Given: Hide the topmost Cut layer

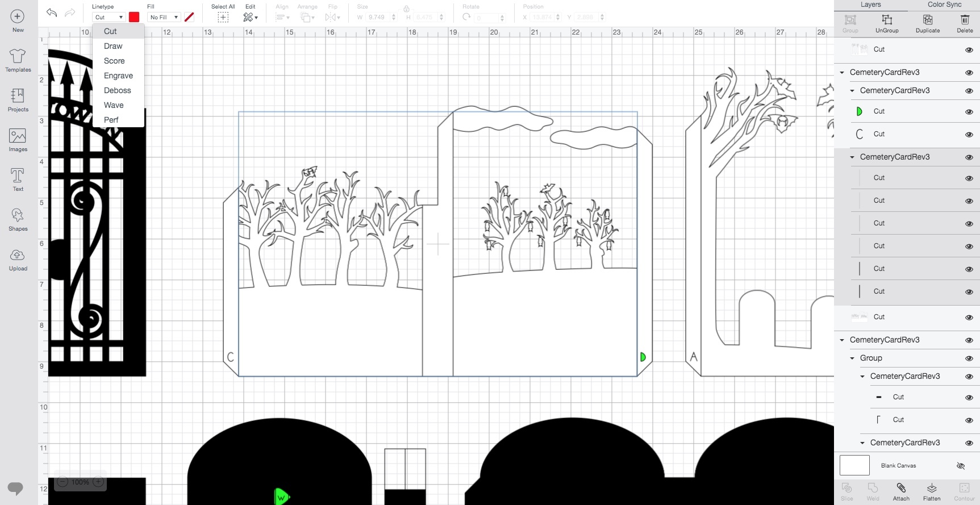Looking at the screenshot, I should coord(969,50).
